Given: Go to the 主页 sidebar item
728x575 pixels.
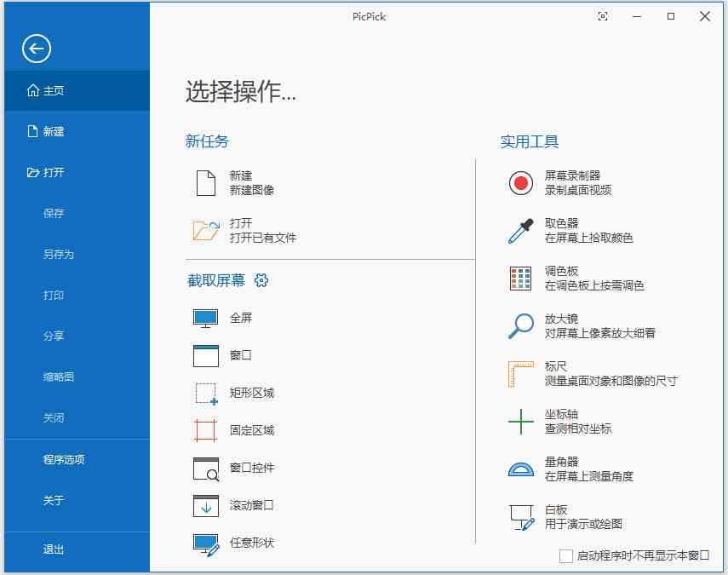Looking at the screenshot, I should tap(54, 90).
